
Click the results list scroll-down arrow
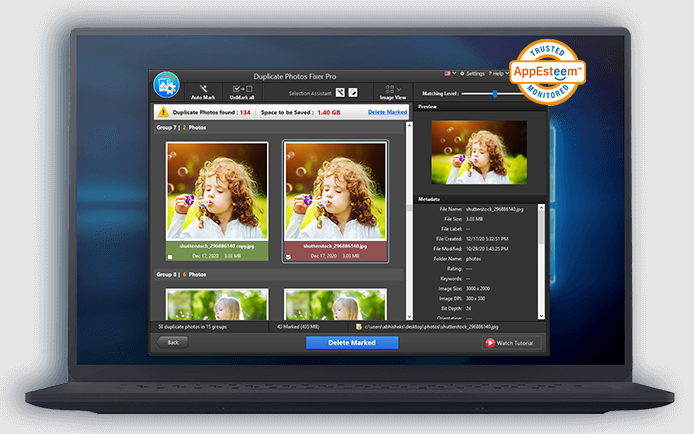point(409,317)
